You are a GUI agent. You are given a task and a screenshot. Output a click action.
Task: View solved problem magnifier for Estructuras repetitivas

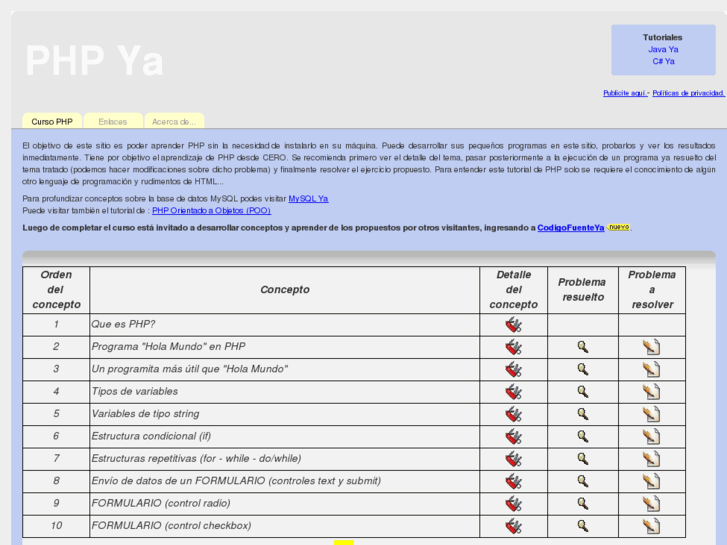(583, 459)
